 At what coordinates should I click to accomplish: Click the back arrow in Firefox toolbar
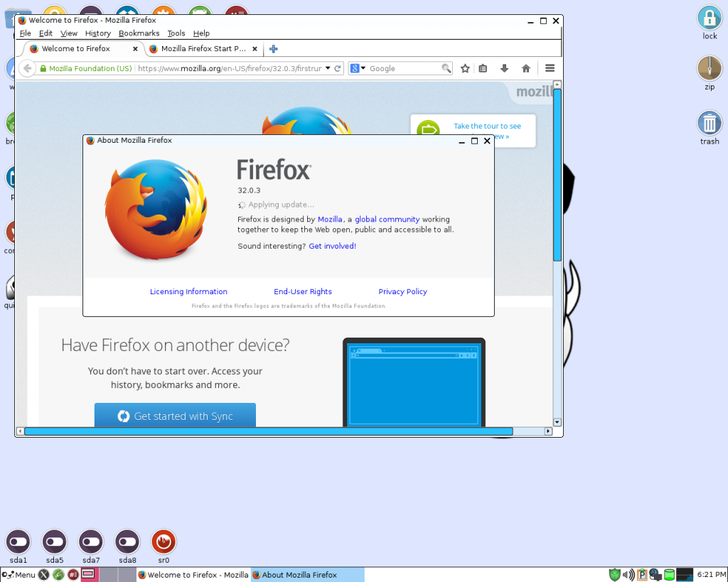[x=28, y=68]
